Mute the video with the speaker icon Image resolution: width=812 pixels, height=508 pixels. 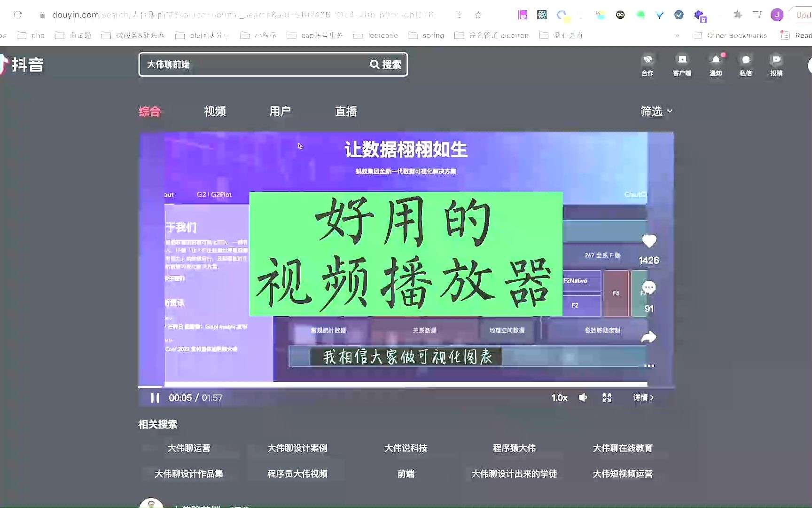point(583,397)
